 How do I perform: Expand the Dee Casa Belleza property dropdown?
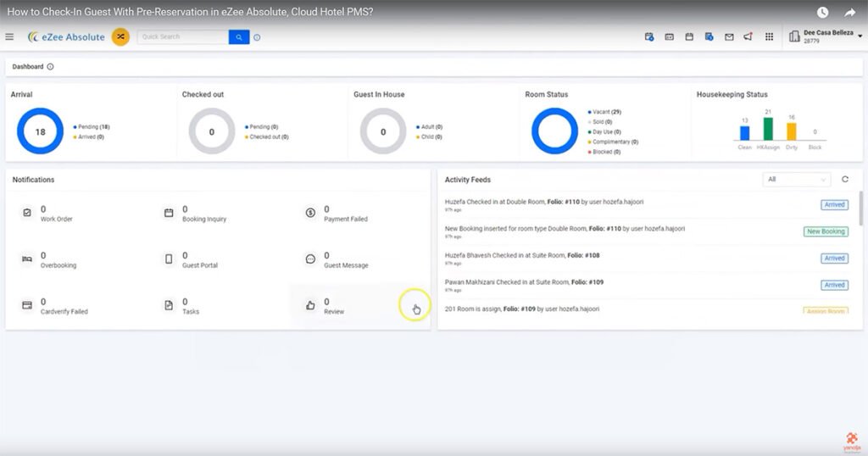click(860, 36)
